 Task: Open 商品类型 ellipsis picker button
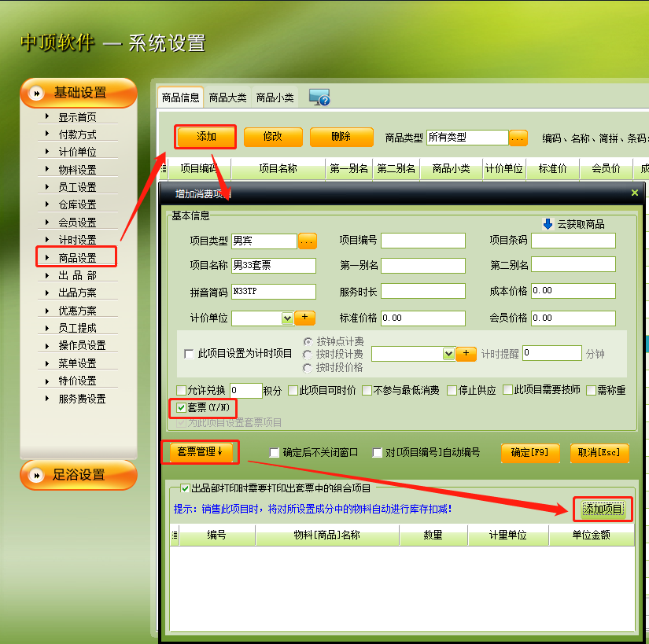coord(518,138)
